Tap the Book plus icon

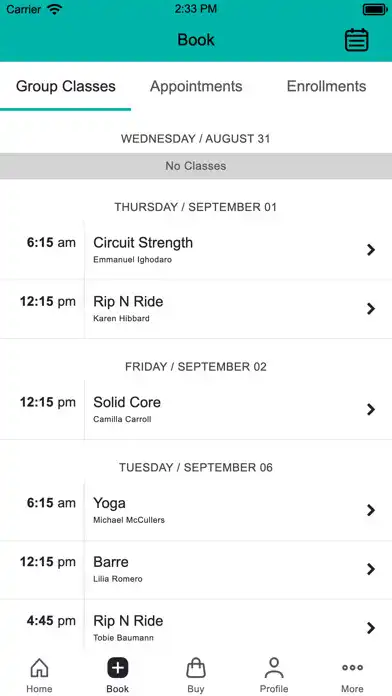pos(118,668)
